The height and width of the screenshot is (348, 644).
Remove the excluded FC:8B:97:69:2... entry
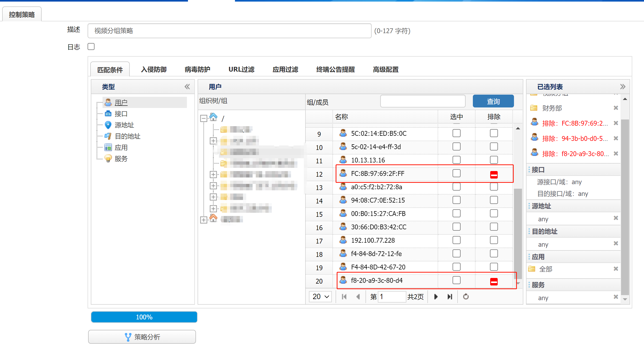point(616,123)
